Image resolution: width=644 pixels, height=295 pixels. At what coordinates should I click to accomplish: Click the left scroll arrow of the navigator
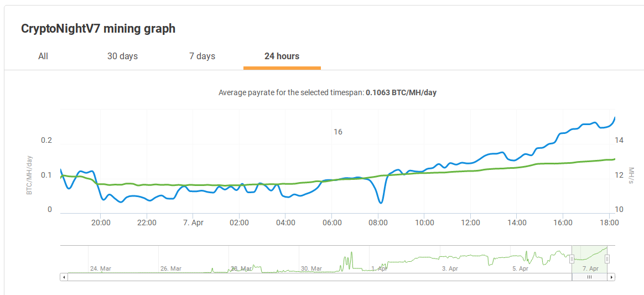point(64,277)
